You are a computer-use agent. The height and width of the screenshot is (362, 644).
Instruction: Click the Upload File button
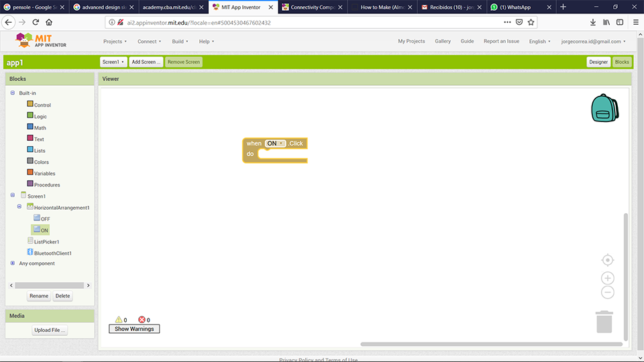tap(50, 330)
